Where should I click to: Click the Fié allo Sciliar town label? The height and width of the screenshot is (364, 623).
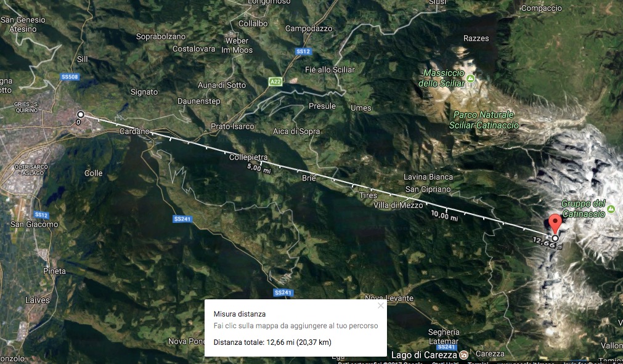pyautogui.click(x=330, y=70)
